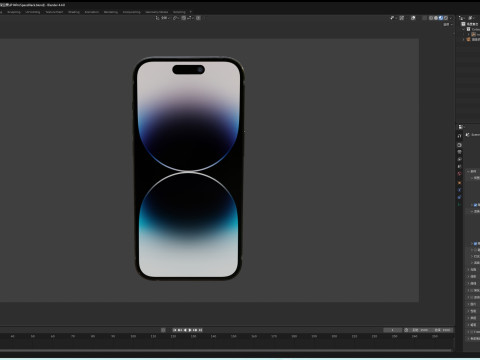Toggle viewport overlays display

(x=413, y=18)
